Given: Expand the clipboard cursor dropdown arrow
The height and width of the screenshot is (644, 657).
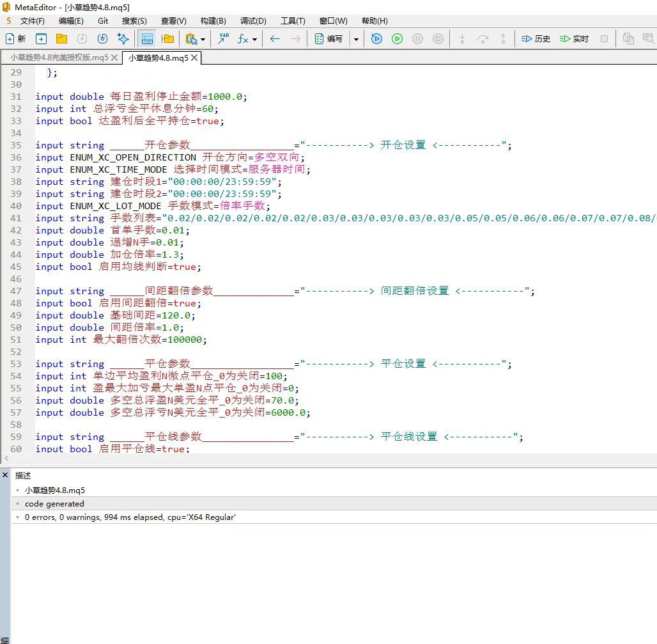Looking at the screenshot, I should [x=203, y=40].
